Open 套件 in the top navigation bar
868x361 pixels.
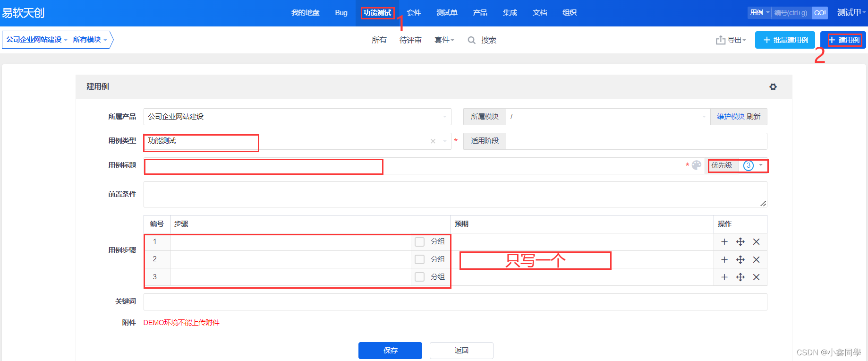pyautogui.click(x=414, y=13)
